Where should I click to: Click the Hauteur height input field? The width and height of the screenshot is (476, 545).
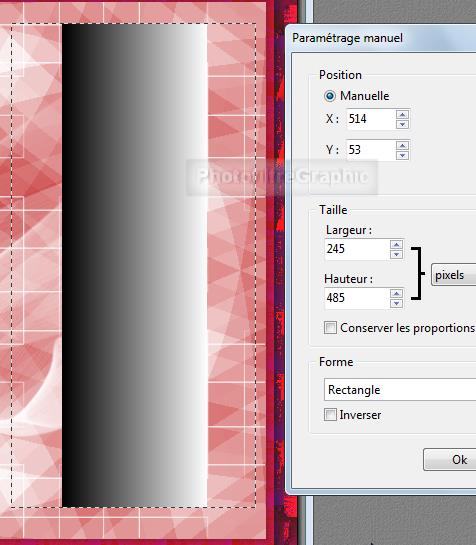(357, 298)
